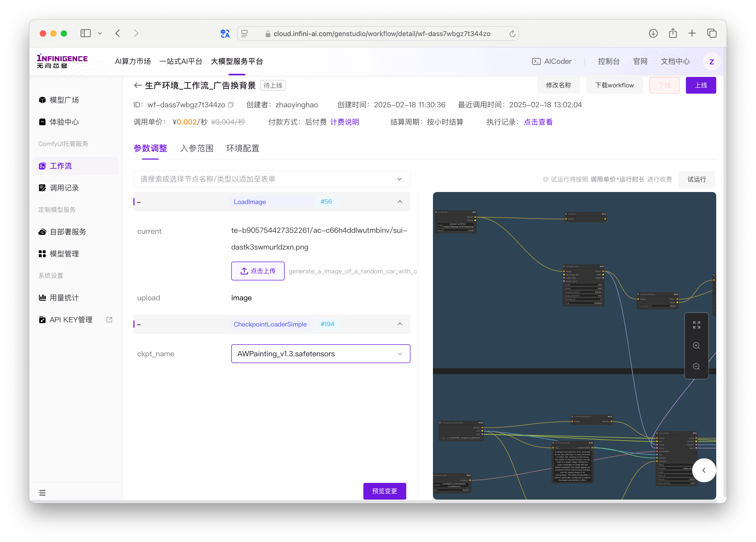Open 一站式AI平台 in top nav

point(181,61)
